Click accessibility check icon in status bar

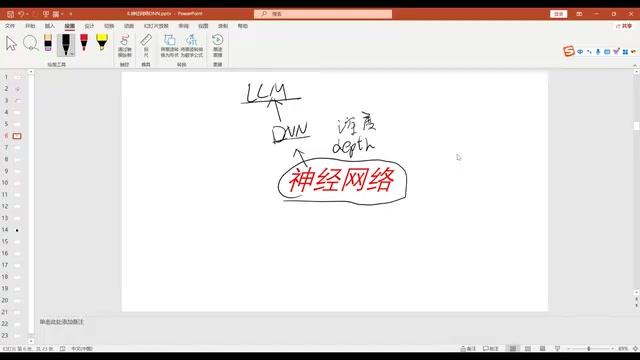point(62,349)
